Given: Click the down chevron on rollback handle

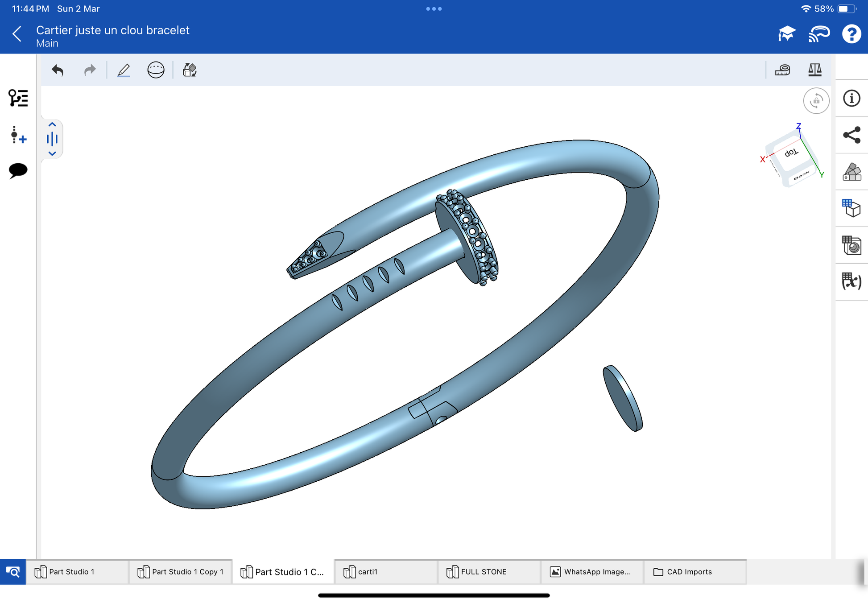Looking at the screenshot, I should [x=52, y=153].
